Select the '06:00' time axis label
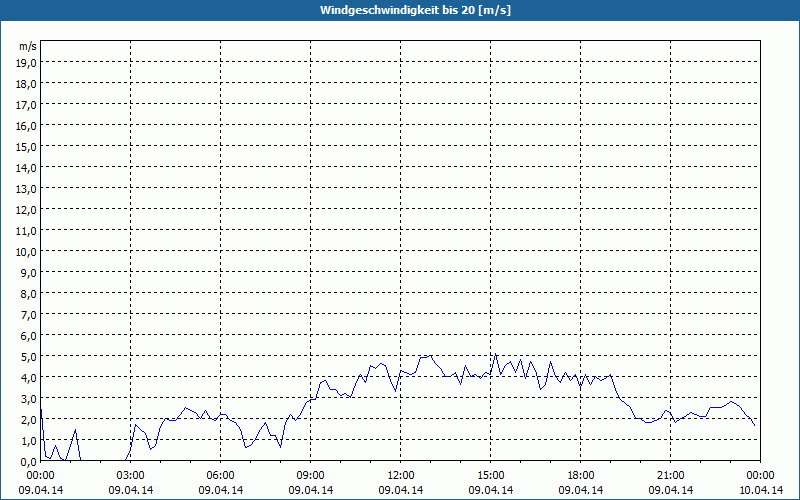 (220, 476)
